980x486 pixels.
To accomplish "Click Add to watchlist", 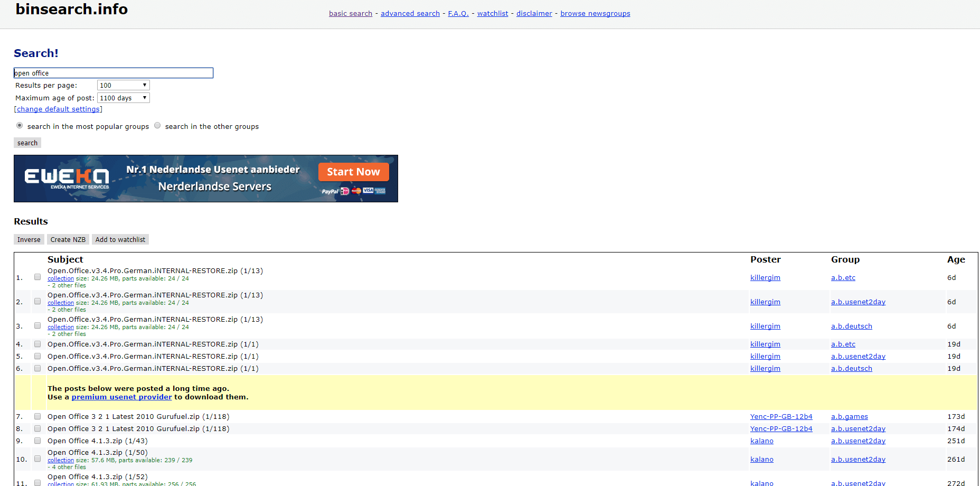I will [x=120, y=239].
